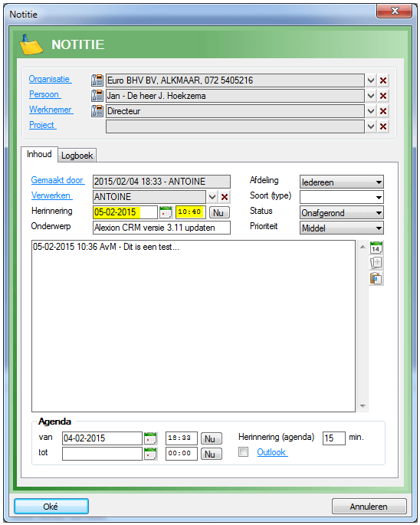Confirm with the Oké button

point(51,507)
